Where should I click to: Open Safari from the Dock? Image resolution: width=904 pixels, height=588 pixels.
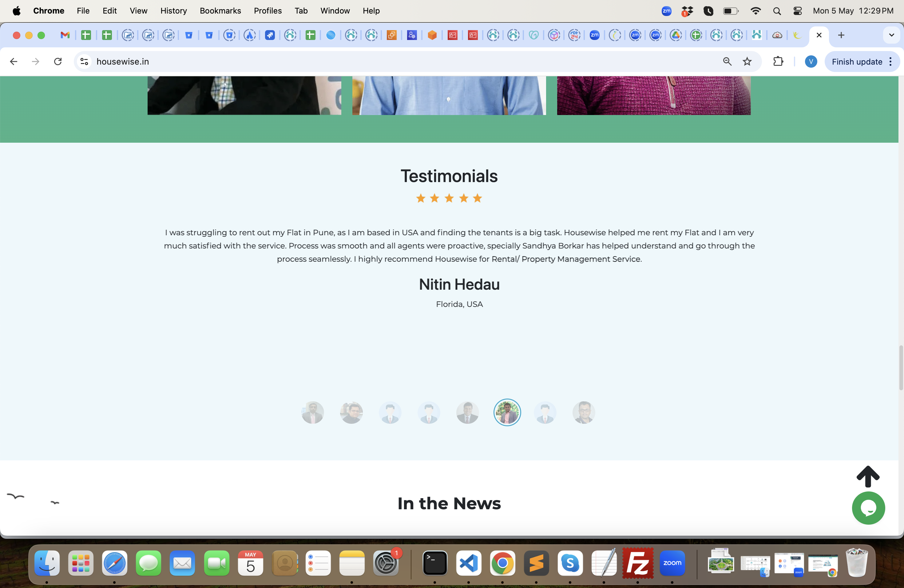[x=114, y=563]
